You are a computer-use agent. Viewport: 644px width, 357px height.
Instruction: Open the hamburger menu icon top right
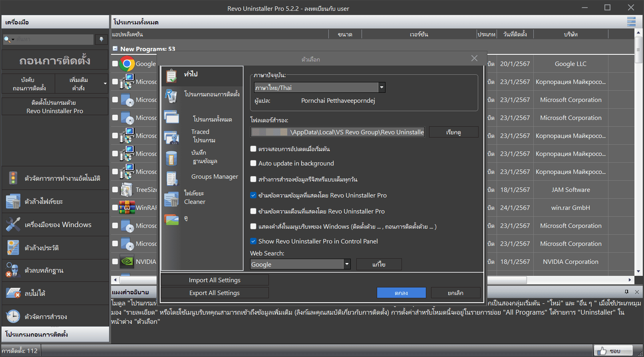pos(631,22)
